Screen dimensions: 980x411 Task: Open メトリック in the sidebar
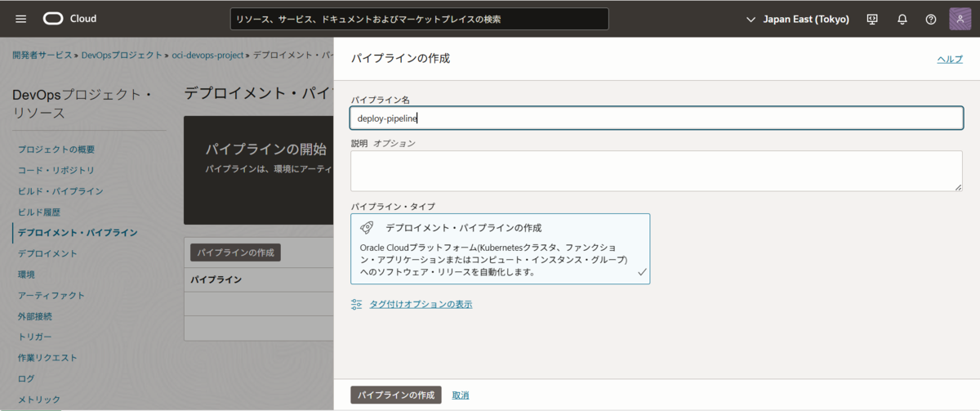[39, 400]
